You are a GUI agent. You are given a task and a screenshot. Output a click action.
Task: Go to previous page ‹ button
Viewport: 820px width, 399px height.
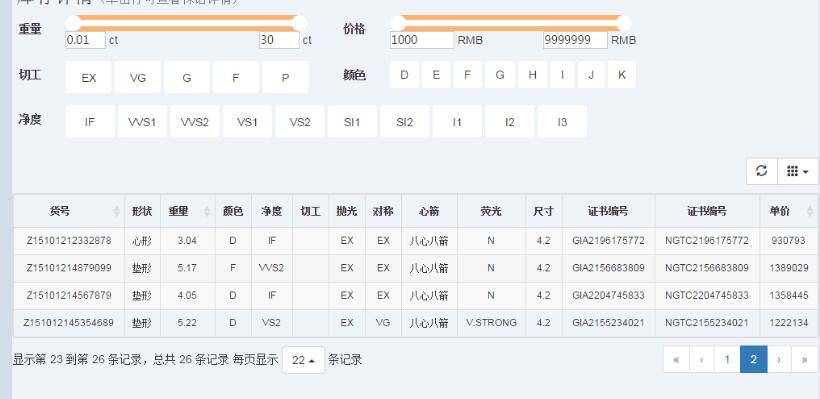click(702, 359)
